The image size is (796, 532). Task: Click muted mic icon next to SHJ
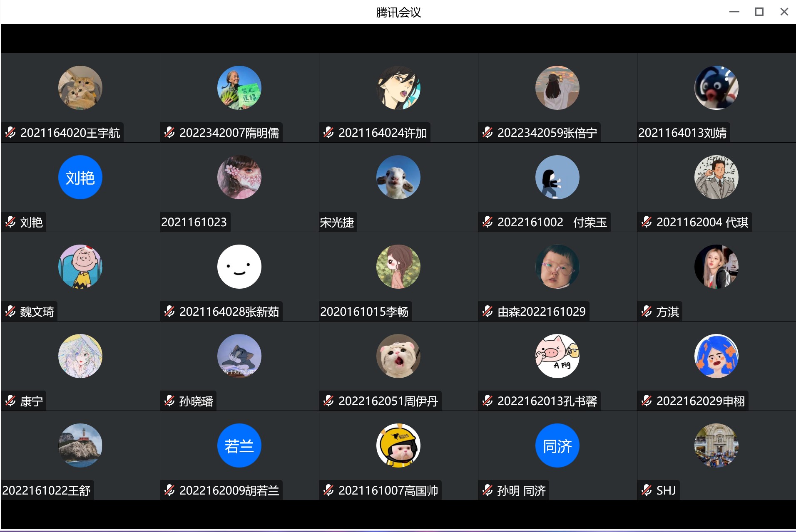(x=647, y=490)
